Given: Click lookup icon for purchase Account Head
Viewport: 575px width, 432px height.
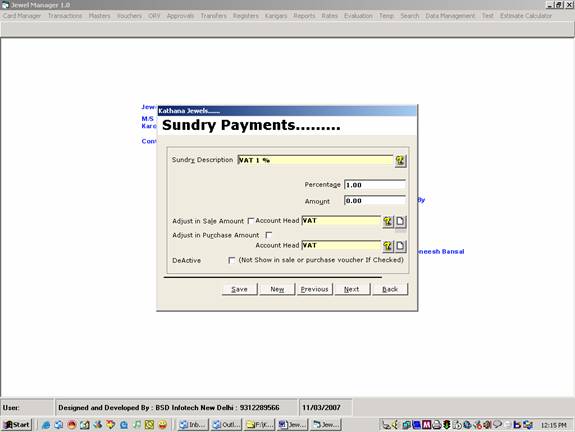Looking at the screenshot, I should (x=388, y=246).
